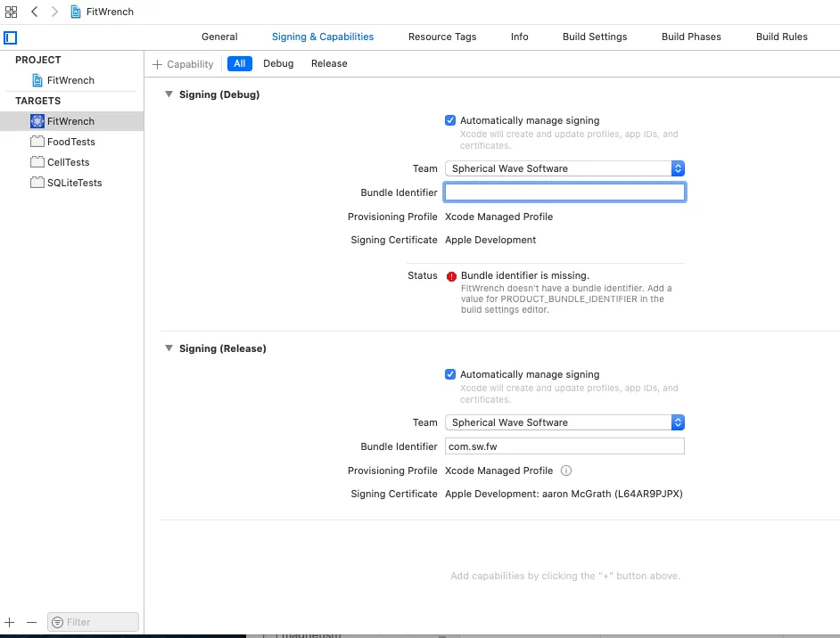Open the Info tab
This screenshot has height=638, width=840.
tap(519, 37)
